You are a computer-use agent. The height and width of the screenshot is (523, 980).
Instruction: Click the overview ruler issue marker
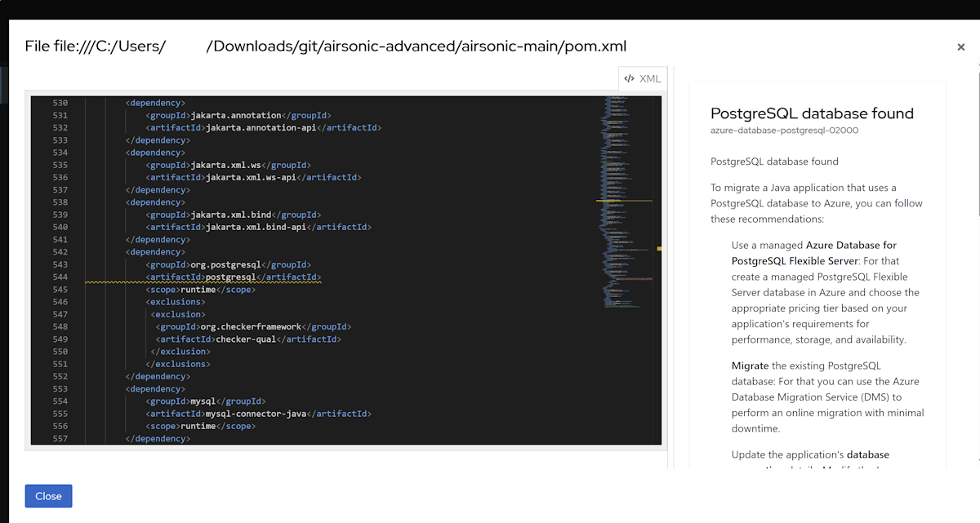pyautogui.click(x=659, y=248)
